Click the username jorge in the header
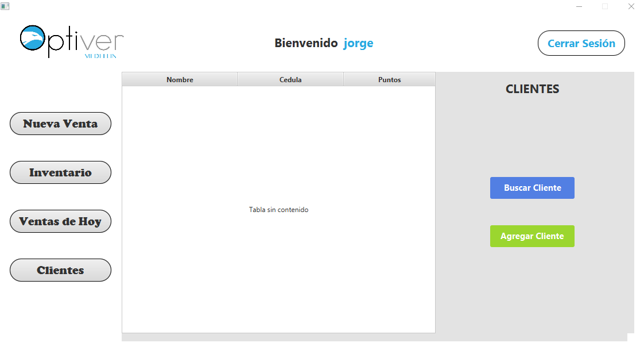Viewport: 644px width, 358px height. pos(358,43)
